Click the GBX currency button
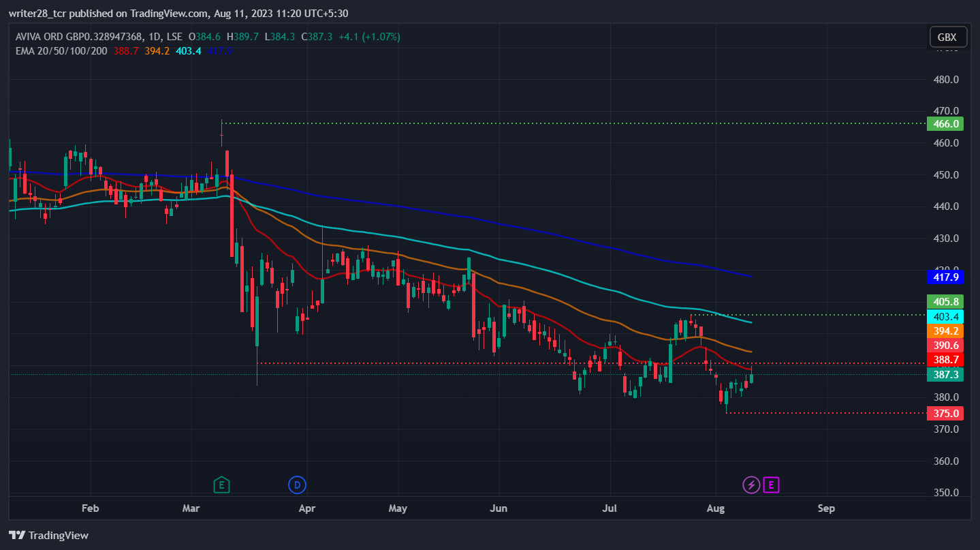 pyautogui.click(x=947, y=37)
